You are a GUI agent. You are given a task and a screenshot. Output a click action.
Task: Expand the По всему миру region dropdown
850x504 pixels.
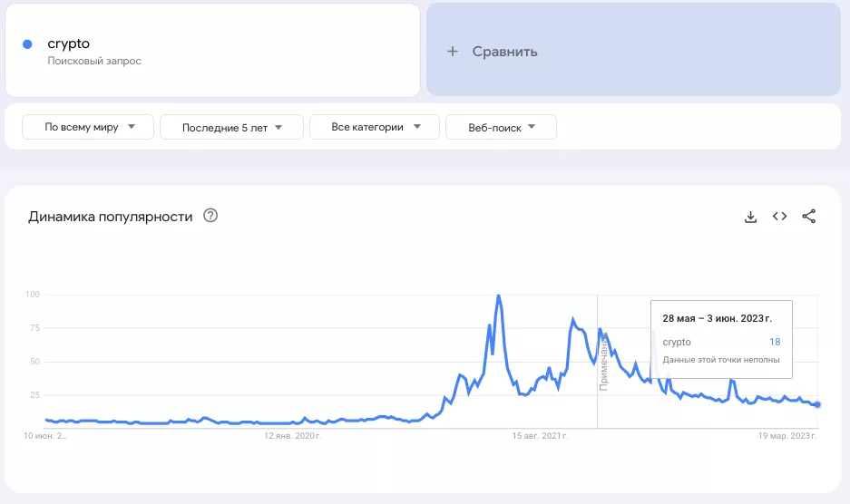tap(88, 128)
